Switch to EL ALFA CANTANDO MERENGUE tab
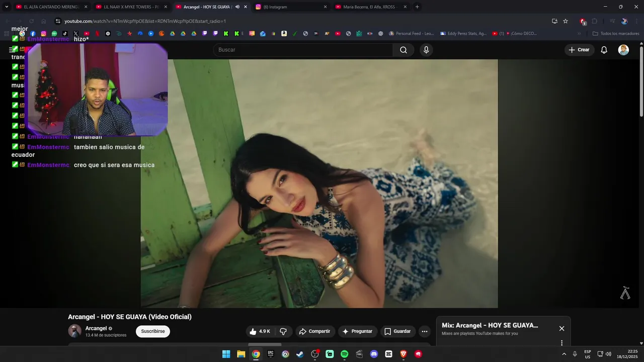 (x=50, y=7)
